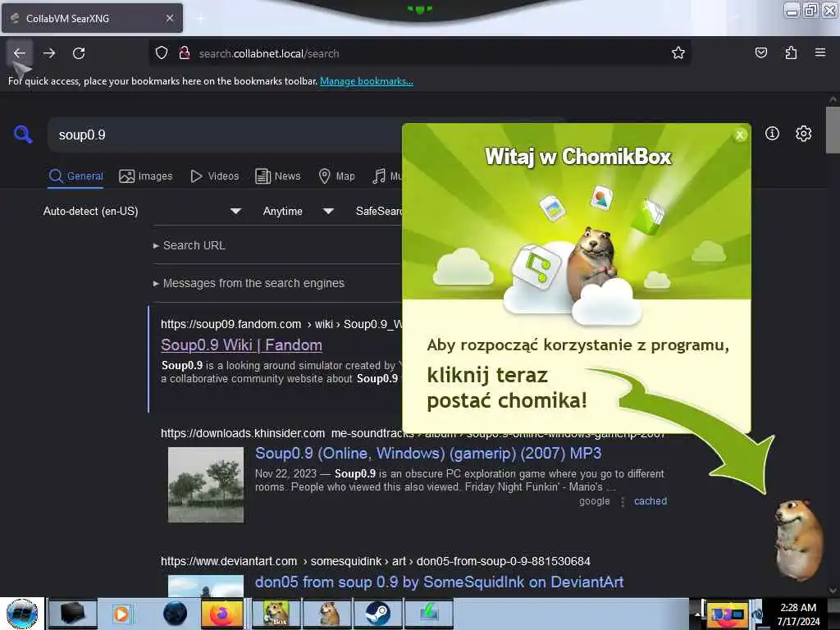Screen dimensions: 840x630
Task: Open the Firefox taskbar icon
Action: pos(221,614)
